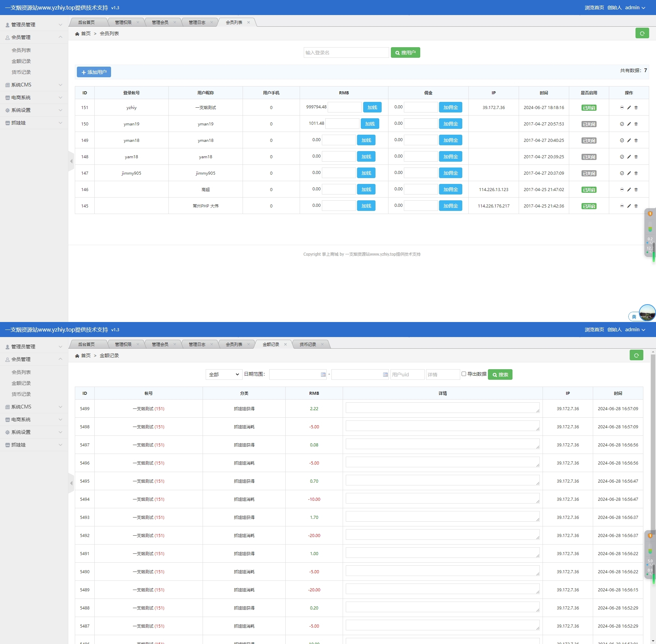Close the 货币记录 tab
This screenshot has height=644, width=656.
point(322,344)
